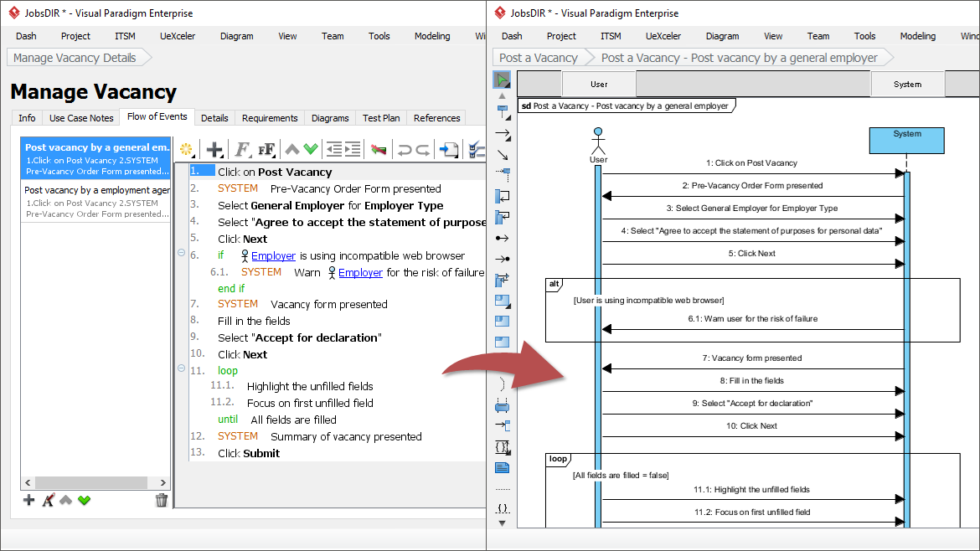
Task: Switch to the Requirements tab
Action: point(270,118)
